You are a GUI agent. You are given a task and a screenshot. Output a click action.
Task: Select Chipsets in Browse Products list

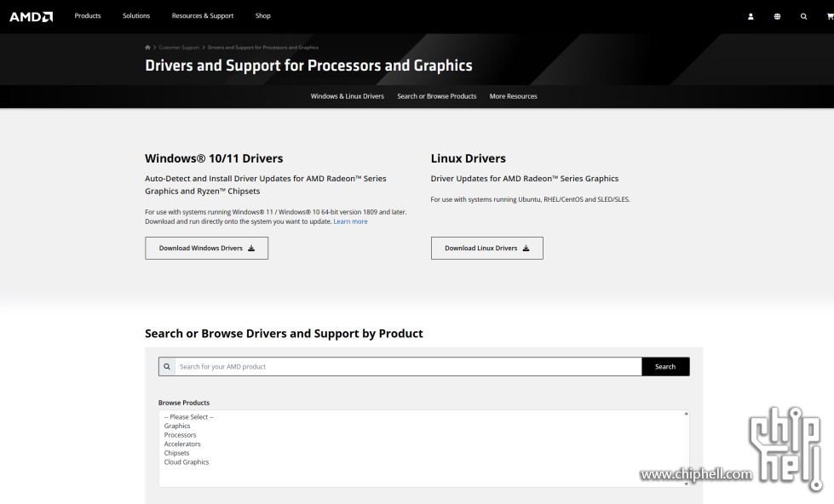pyautogui.click(x=176, y=454)
